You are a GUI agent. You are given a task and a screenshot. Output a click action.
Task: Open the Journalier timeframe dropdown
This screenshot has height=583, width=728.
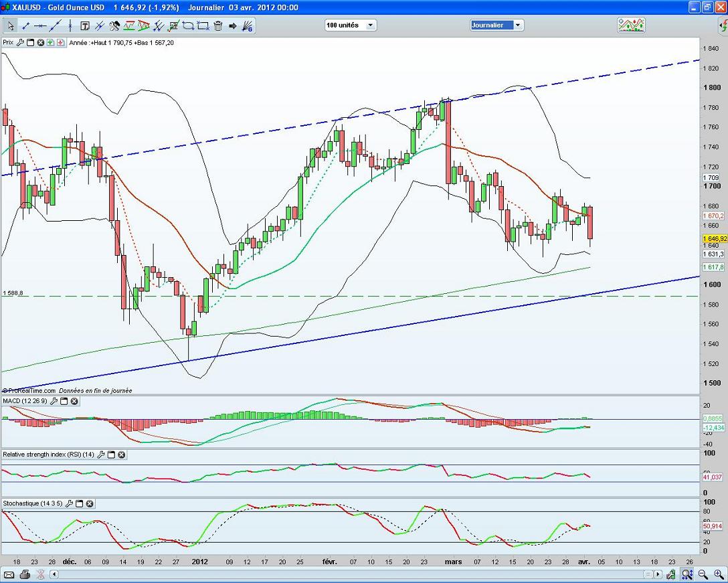(x=517, y=25)
